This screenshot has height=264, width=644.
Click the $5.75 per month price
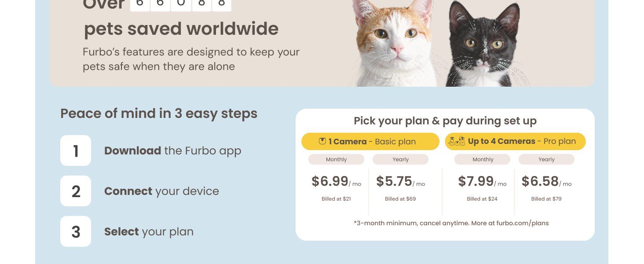400,181
